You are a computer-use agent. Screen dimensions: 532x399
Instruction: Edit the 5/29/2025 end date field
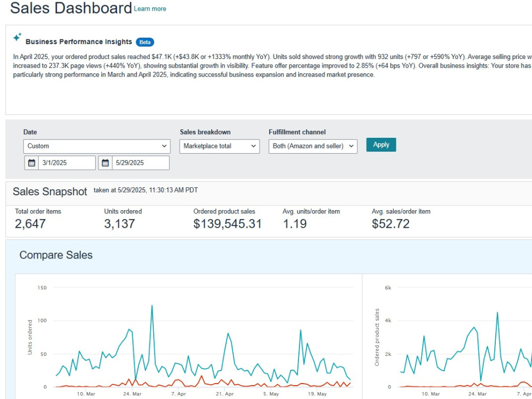tap(140, 163)
